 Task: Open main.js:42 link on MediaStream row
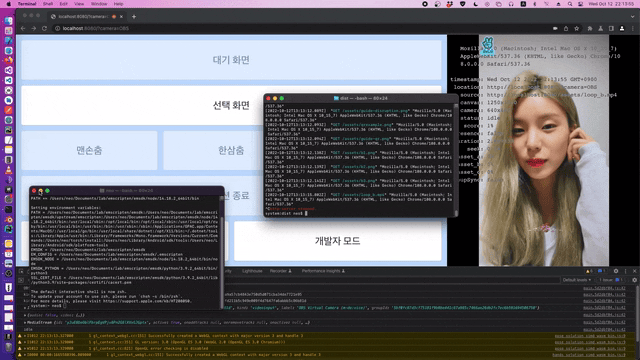604,322
